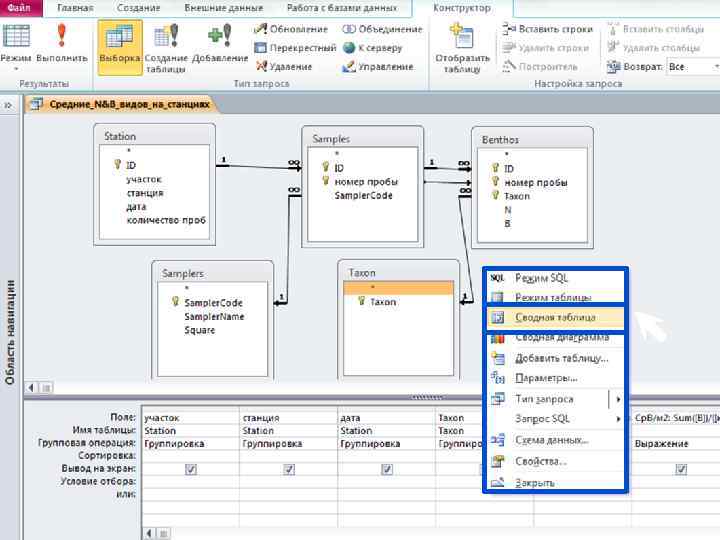Click Группировка cell under участок

pyautogui.click(x=191, y=444)
